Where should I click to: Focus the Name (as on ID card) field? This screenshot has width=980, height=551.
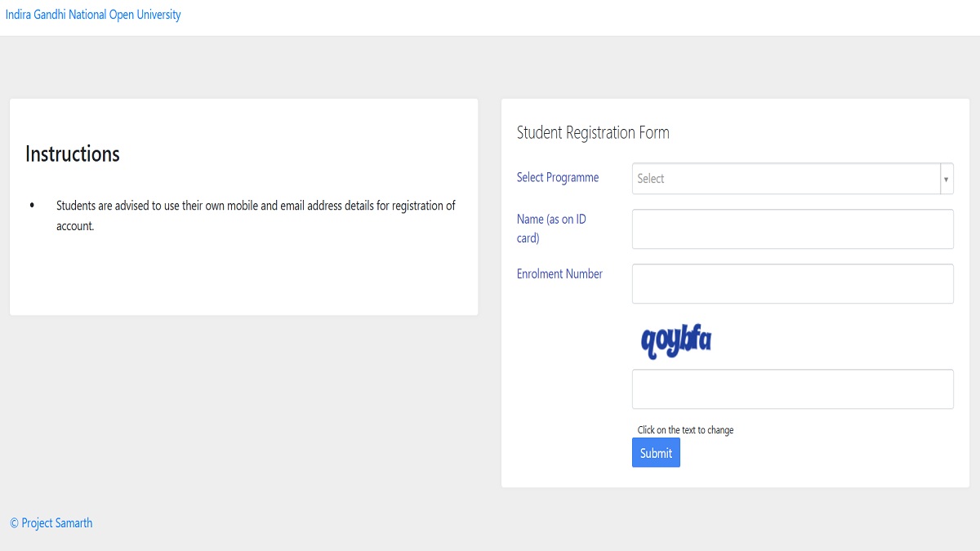click(792, 229)
